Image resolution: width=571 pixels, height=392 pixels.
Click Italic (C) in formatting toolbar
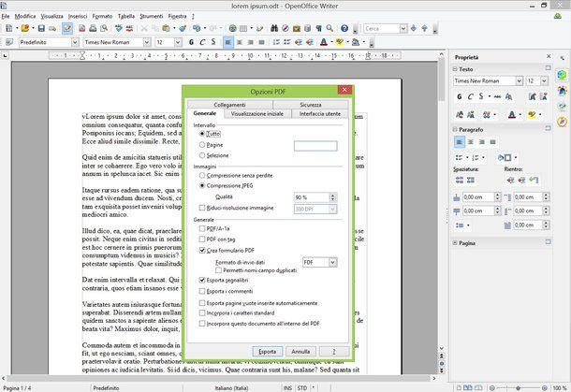[202, 42]
